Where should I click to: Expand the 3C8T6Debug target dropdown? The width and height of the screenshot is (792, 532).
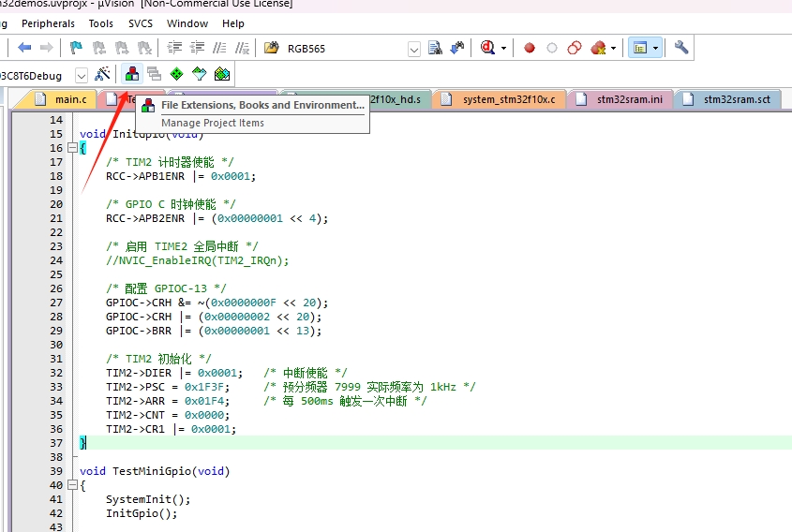(x=82, y=76)
